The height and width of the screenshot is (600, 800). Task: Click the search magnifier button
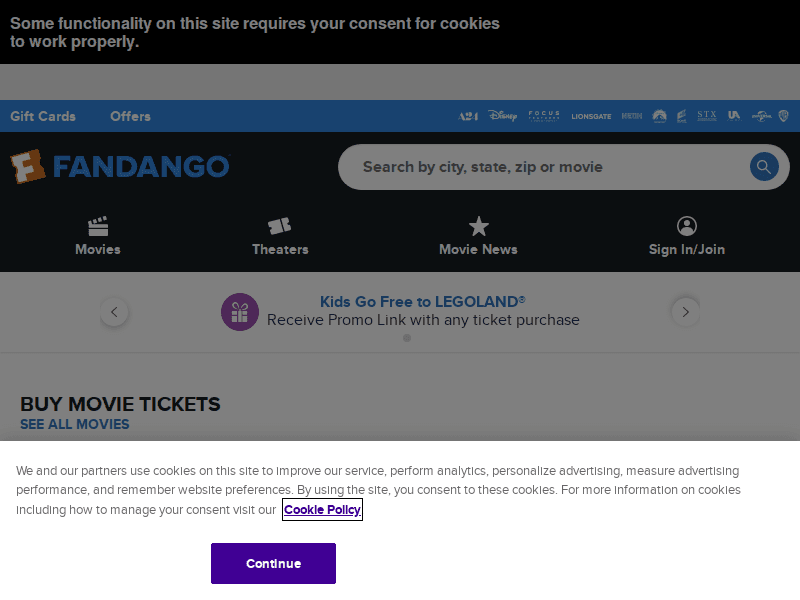[763, 166]
